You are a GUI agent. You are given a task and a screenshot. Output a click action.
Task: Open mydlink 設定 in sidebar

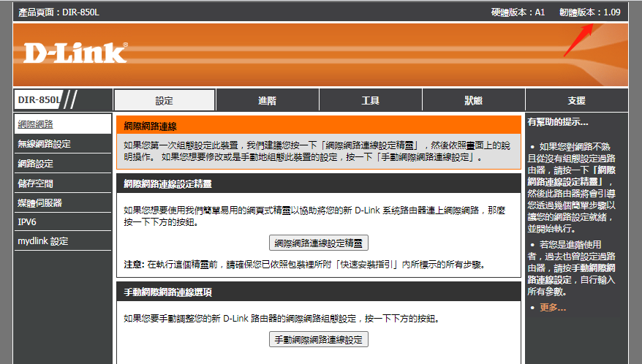63,241
